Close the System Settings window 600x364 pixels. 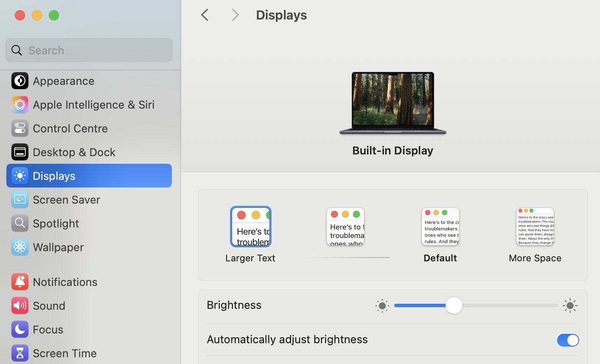click(x=20, y=15)
